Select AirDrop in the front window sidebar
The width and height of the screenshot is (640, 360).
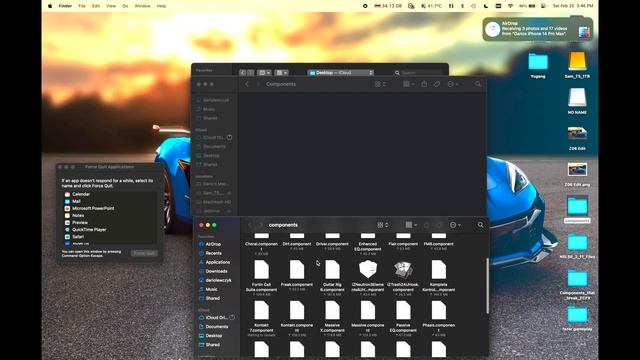(x=213, y=244)
